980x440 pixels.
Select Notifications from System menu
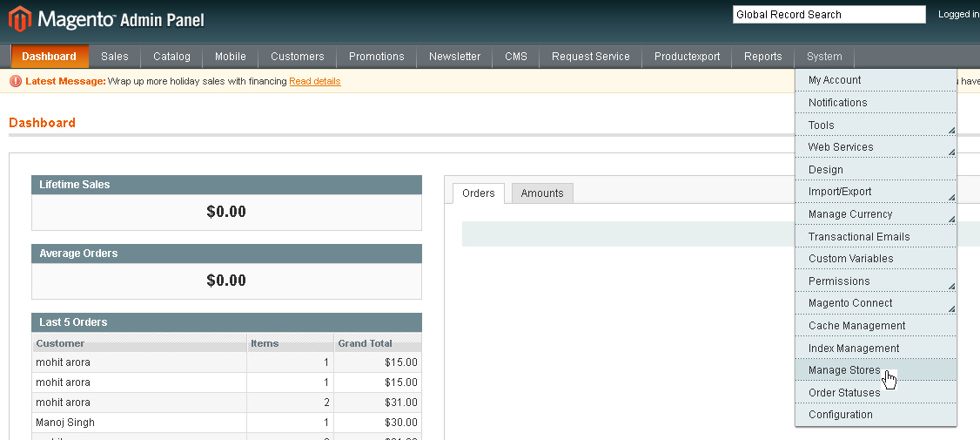pos(876,103)
